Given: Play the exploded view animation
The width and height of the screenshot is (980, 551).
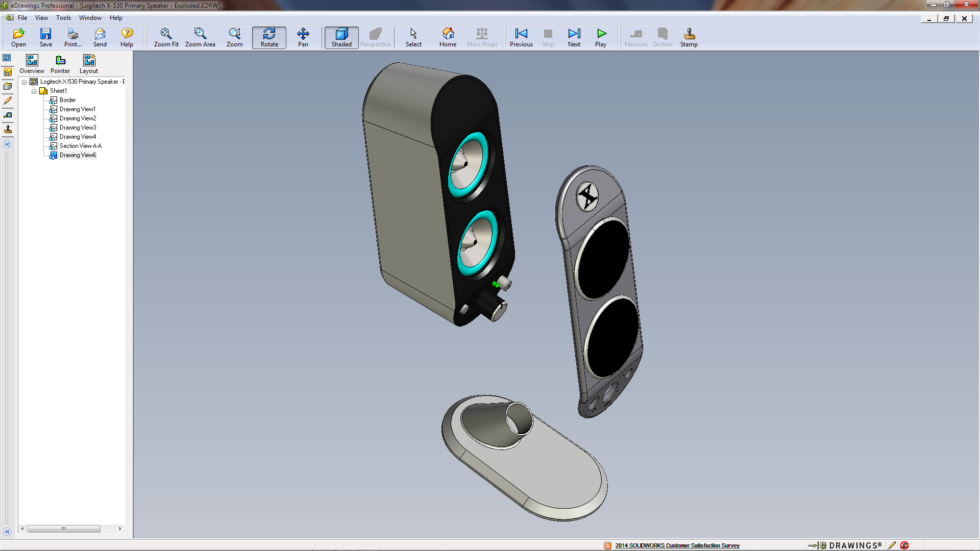Looking at the screenshot, I should (x=601, y=34).
